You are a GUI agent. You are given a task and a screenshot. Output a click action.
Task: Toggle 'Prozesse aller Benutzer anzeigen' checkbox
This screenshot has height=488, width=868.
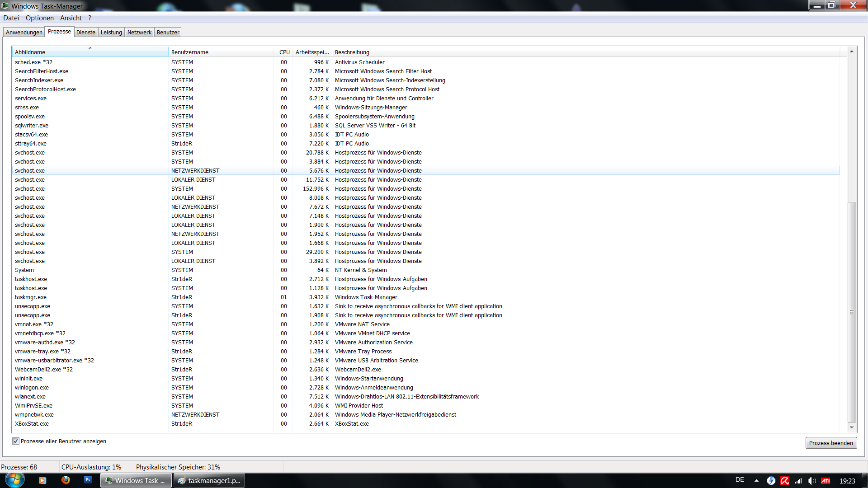pos(16,441)
